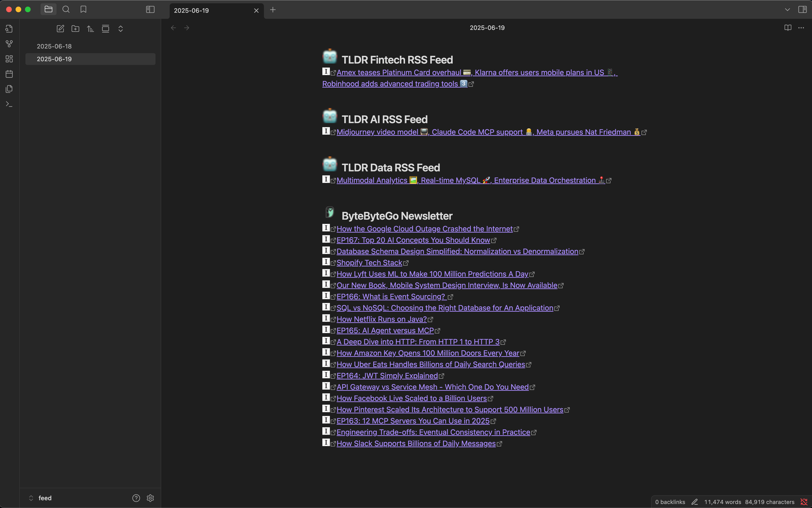Open the canvas icon in the left ribbon

(x=9, y=59)
